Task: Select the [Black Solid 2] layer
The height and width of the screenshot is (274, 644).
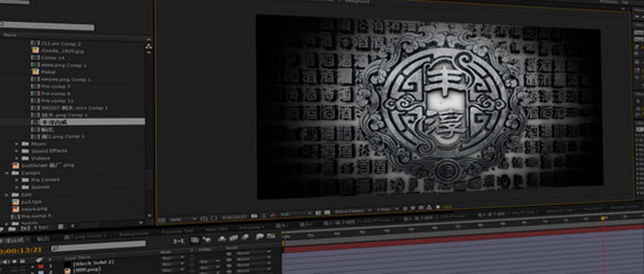Action: click(x=93, y=263)
